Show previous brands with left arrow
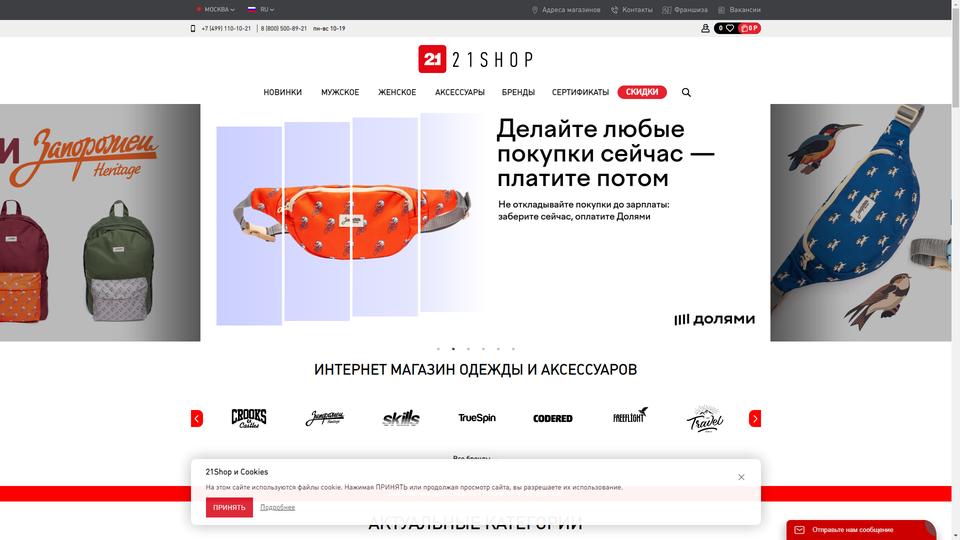 [197, 419]
